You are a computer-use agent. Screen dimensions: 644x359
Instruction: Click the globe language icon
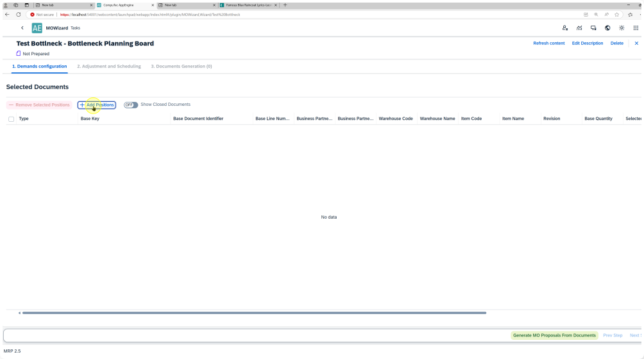(x=607, y=28)
